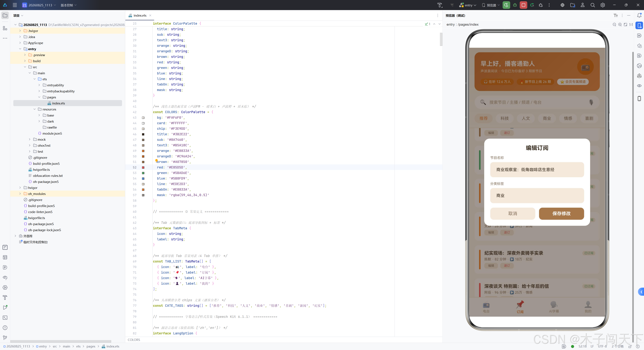Expand the AppScope folder

pos(20,43)
